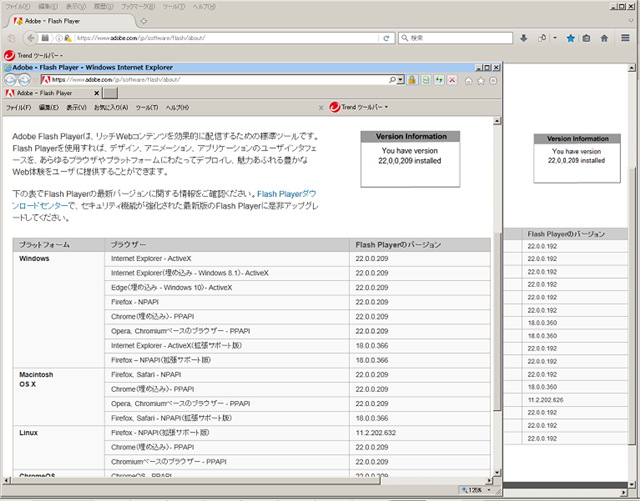
Task: Click Firefox URL address field
Action: pyautogui.click(x=227, y=38)
